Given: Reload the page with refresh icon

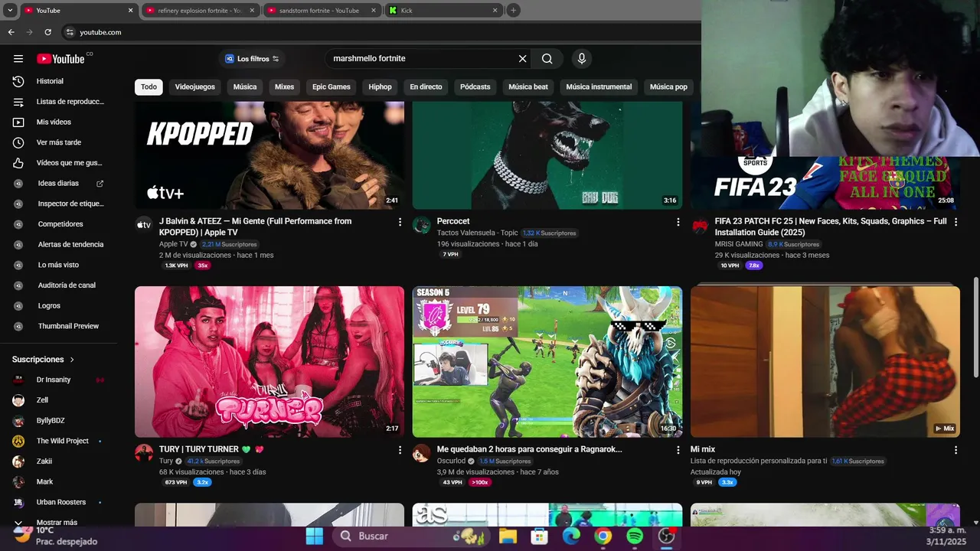Looking at the screenshot, I should click(47, 32).
